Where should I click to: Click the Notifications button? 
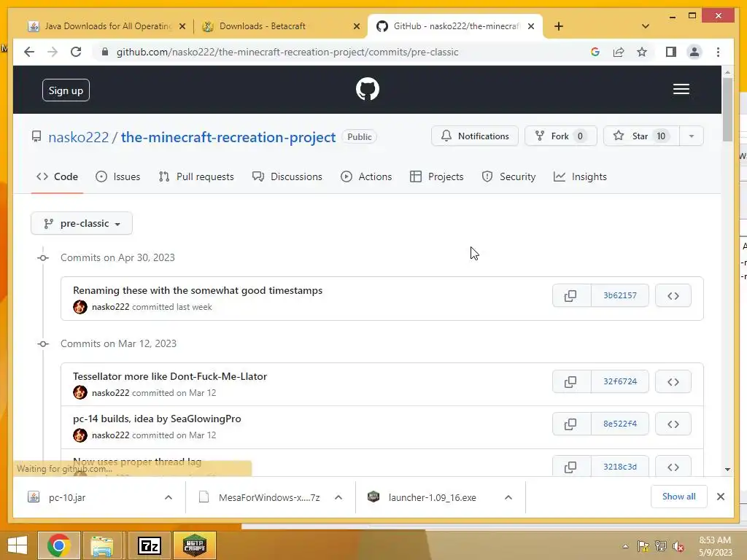click(x=474, y=136)
